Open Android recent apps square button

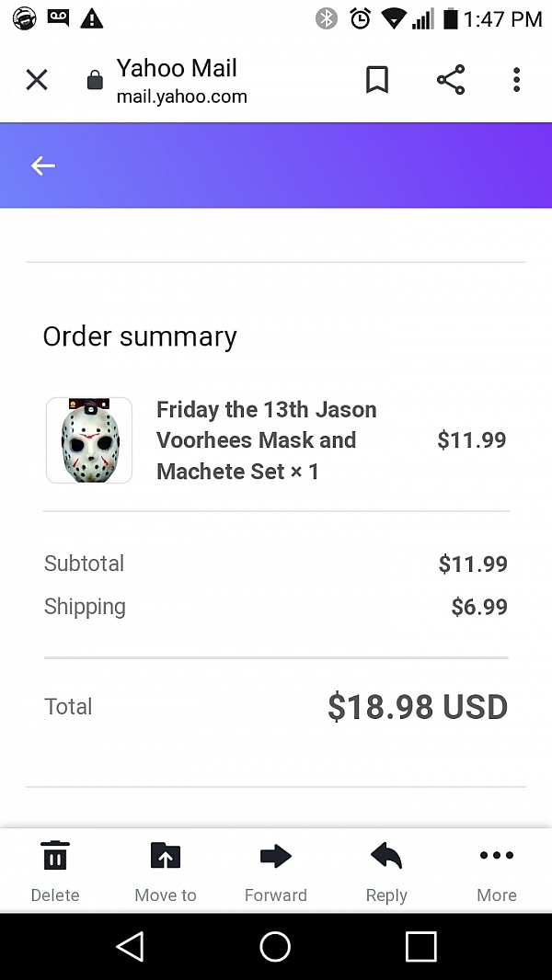[x=420, y=946]
